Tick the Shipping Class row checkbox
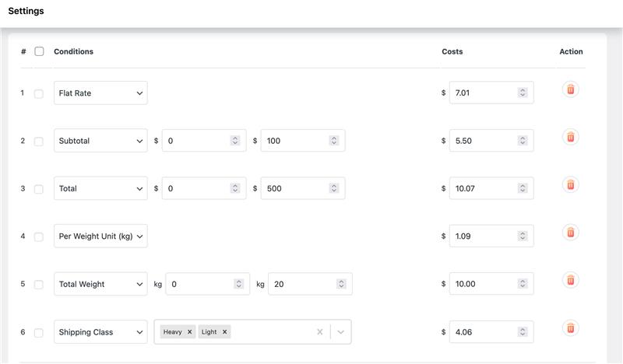Screen dimensions: 623x364 (38, 333)
